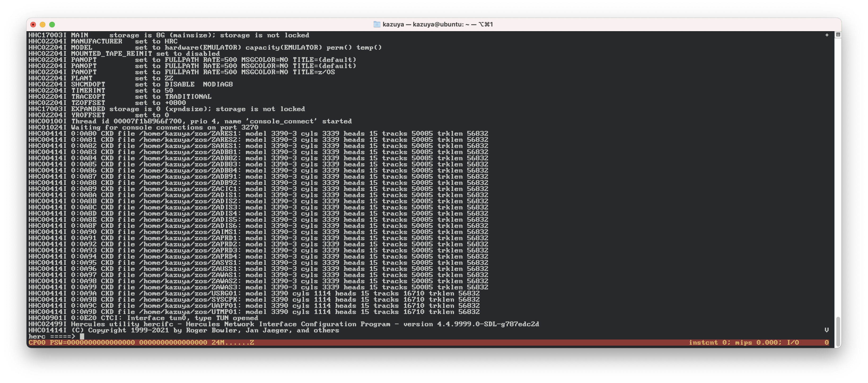
Task: Zoom the window using green button
Action: [52, 24]
